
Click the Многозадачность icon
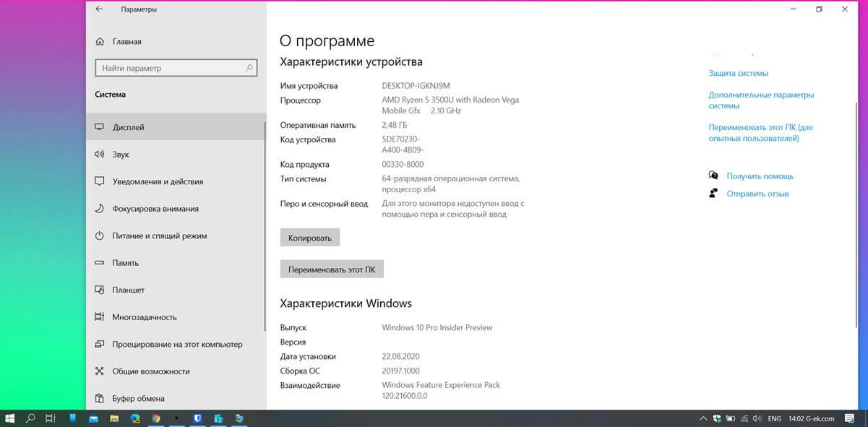[x=100, y=317]
